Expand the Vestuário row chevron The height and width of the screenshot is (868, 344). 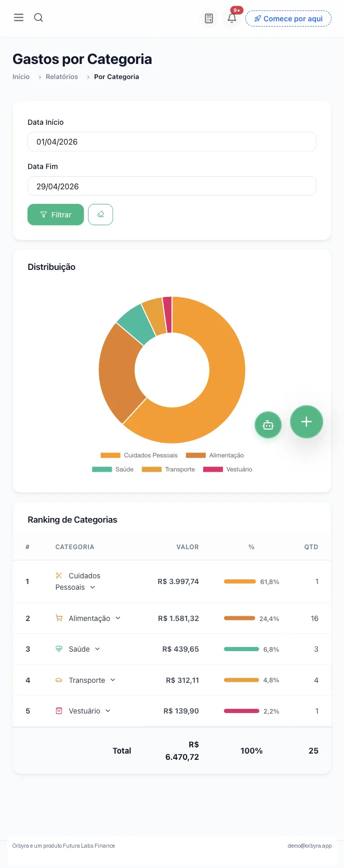[x=108, y=711]
